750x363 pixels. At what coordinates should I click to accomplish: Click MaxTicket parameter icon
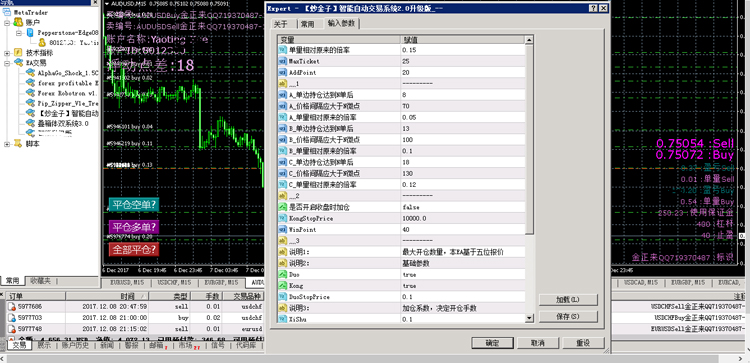pos(282,61)
